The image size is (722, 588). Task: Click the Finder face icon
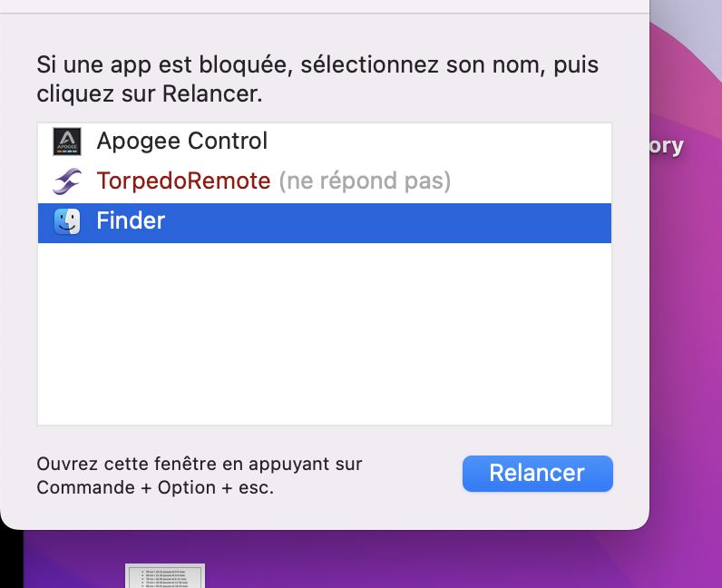[x=68, y=221]
